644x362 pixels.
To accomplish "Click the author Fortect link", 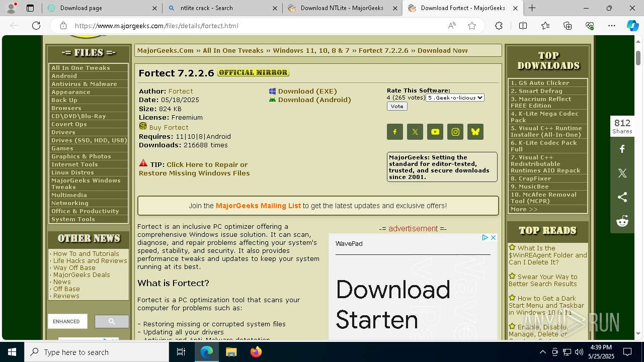I will click(x=181, y=91).
